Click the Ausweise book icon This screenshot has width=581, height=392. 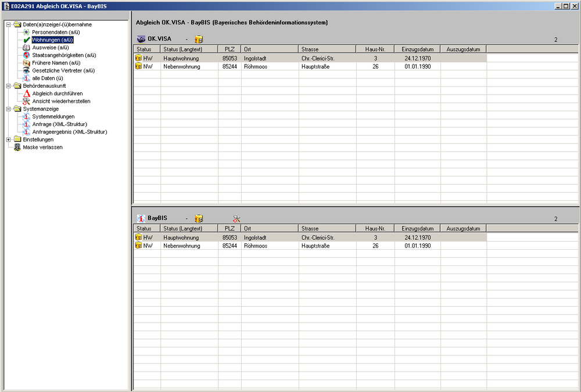click(27, 48)
